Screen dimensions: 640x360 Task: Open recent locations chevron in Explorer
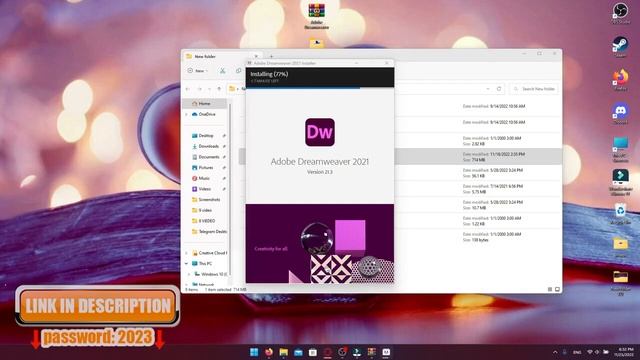pyautogui.click(x=209, y=89)
